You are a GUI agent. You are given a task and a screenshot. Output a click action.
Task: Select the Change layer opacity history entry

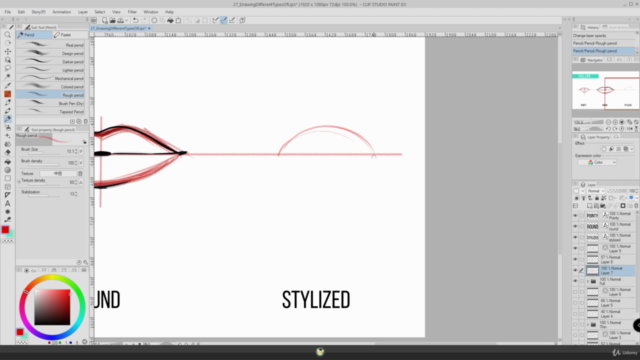603,36
